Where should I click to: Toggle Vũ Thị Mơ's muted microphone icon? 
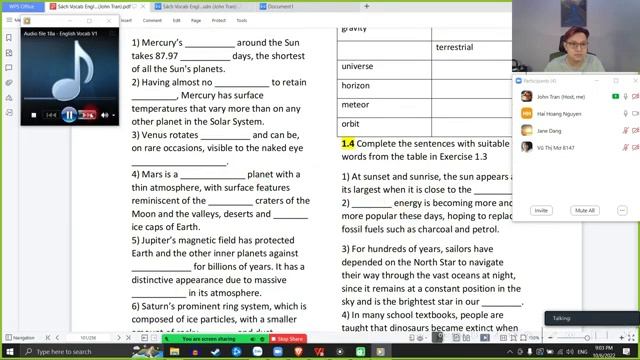(x=625, y=147)
